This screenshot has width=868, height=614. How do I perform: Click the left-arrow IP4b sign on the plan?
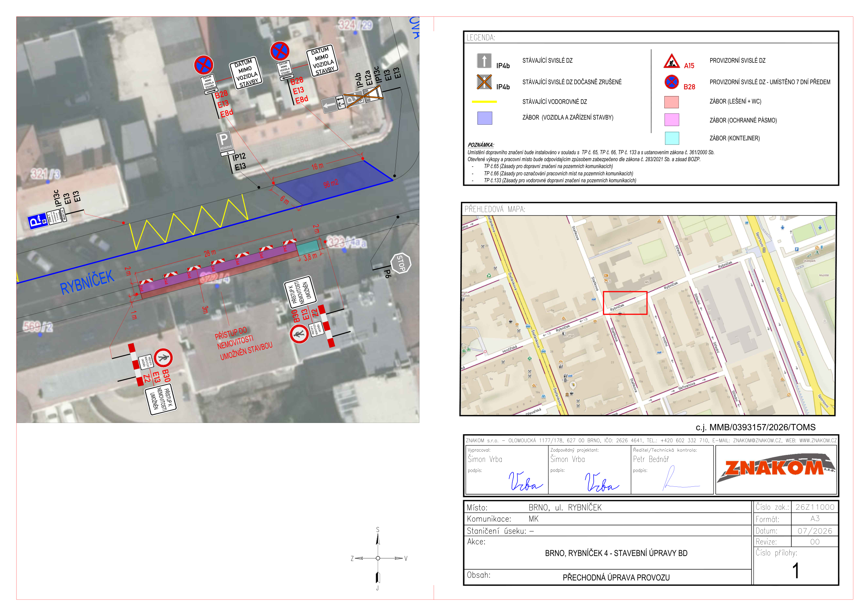click(329, 105)
